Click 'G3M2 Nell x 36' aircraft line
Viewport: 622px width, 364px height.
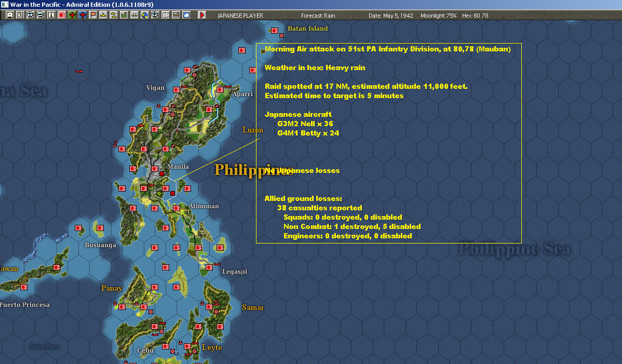305,124
